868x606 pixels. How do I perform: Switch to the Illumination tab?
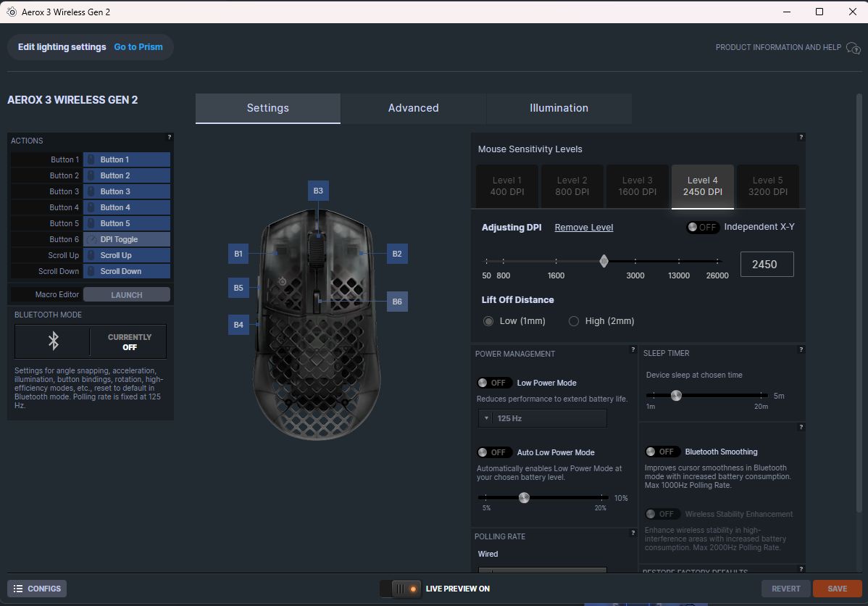pos(559,108)
